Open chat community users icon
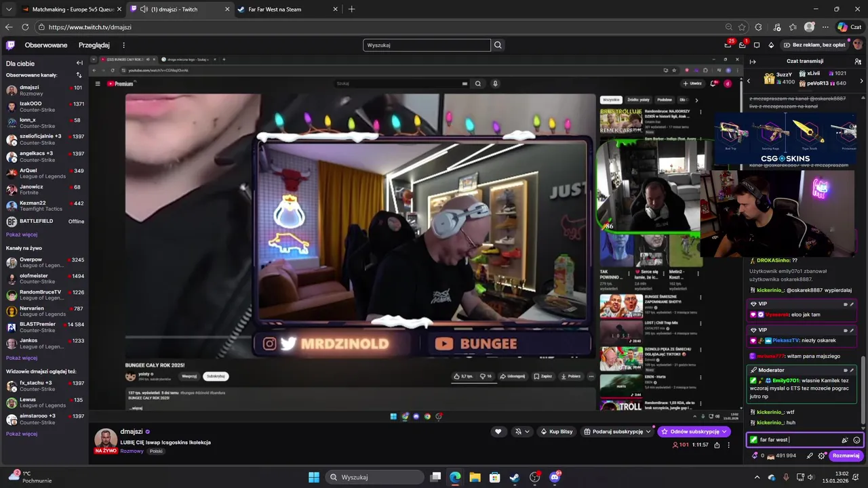The width and height of the screenshot is (868, 488). tap(858, 61)
